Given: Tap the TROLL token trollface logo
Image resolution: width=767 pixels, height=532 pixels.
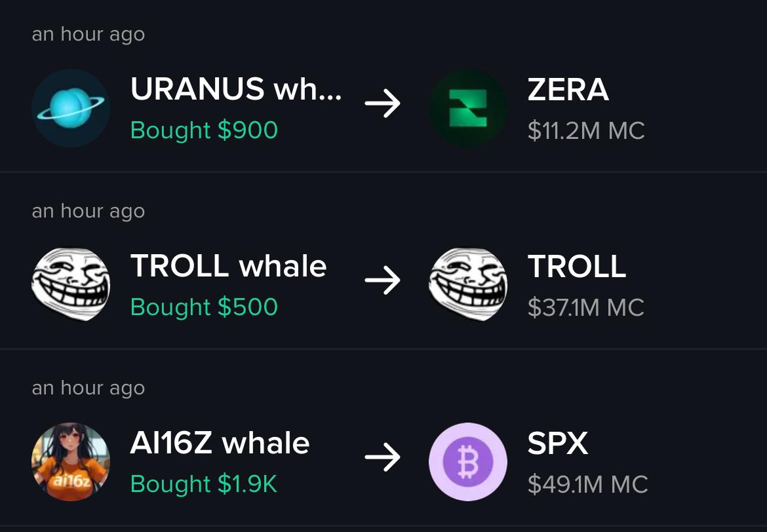Looking at the screenshot, I should coord(468,284).
